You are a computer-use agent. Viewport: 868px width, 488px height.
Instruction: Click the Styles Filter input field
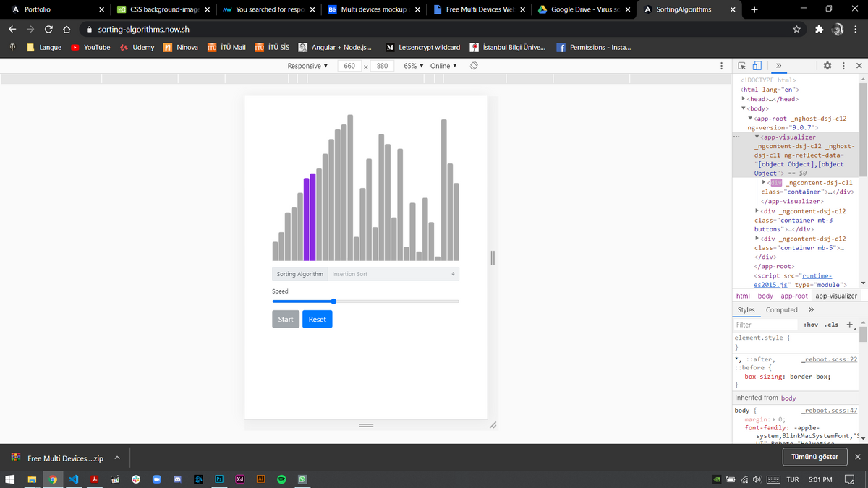point(765,325)
